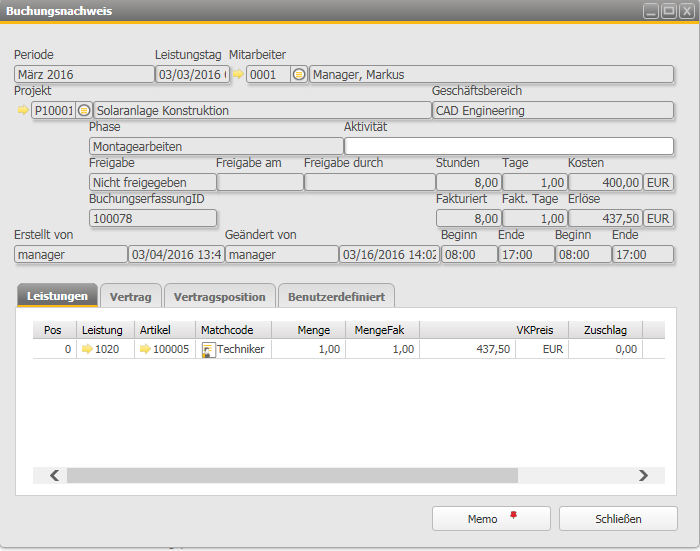Click the yellow link arrow before Mitarbeiter 0001
This screenshot has height=551, width=700.
click(238, 74)
